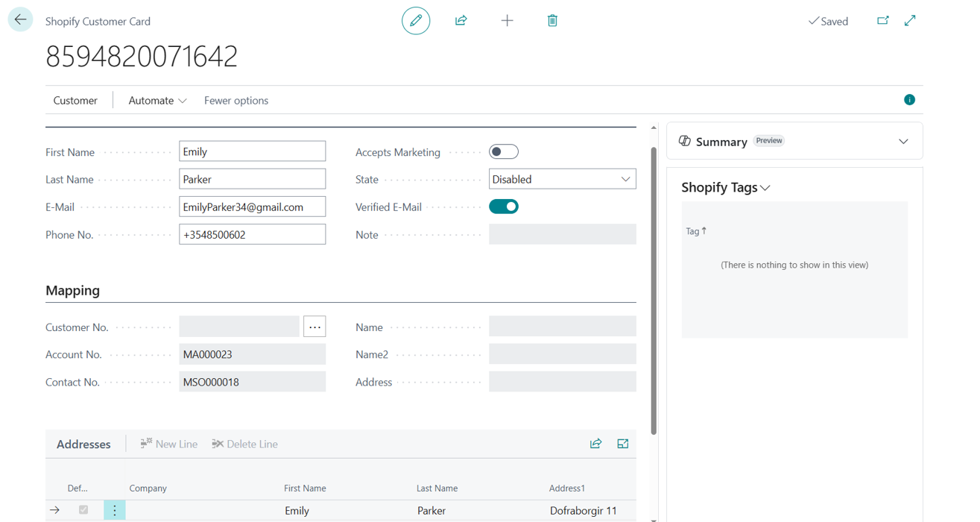This screenshot has height=522, width=980.
Task: Expand the Summary panel chevron
Action: 903,142
